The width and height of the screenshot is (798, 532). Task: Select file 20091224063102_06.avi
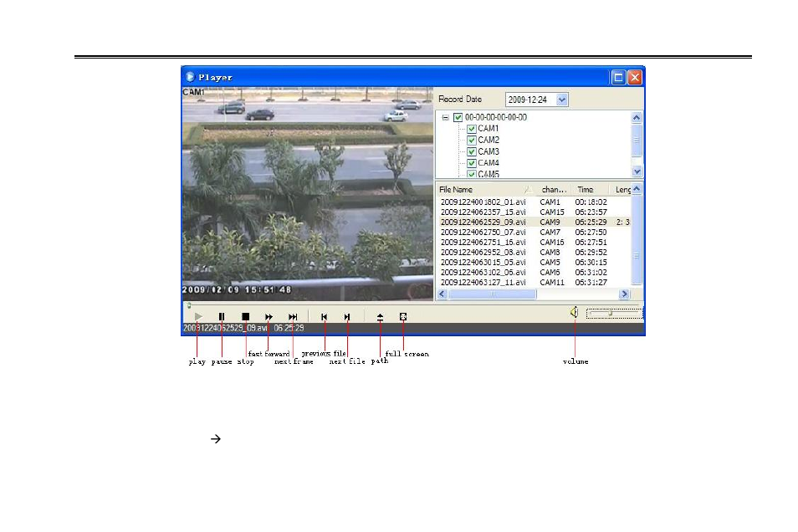pyautogui.click(x=483, y=273)
